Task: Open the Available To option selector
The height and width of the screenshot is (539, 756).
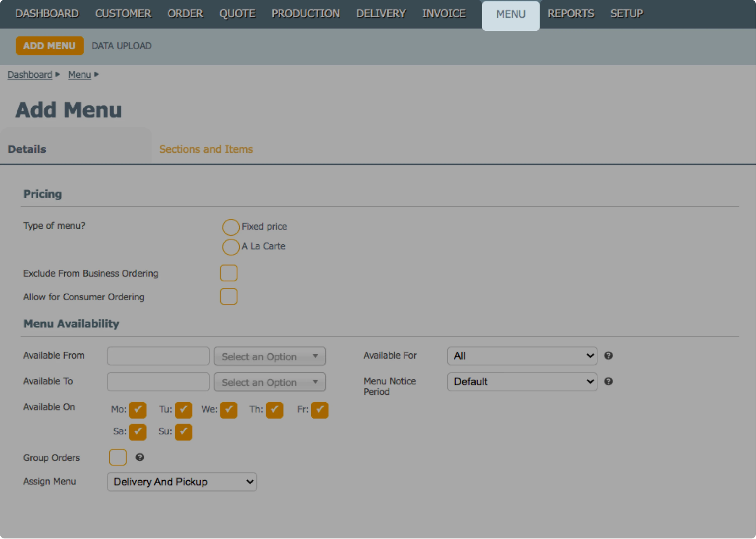Action: [269, 382]
